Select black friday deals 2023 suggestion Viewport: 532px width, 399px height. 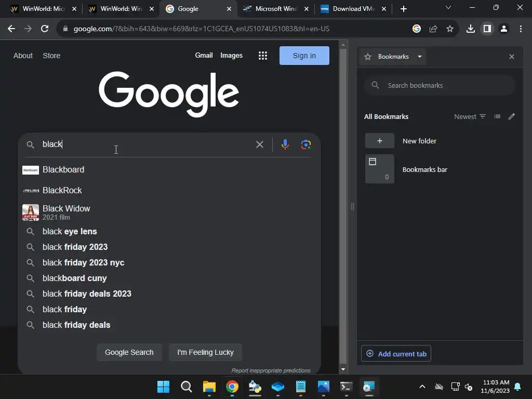point(169,294)
